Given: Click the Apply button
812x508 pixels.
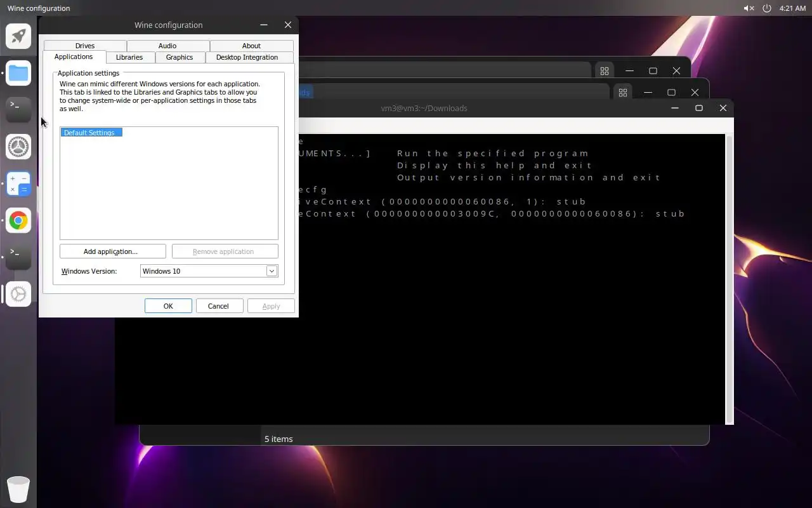Looking at the screenshot, I should tap(271, 306).
